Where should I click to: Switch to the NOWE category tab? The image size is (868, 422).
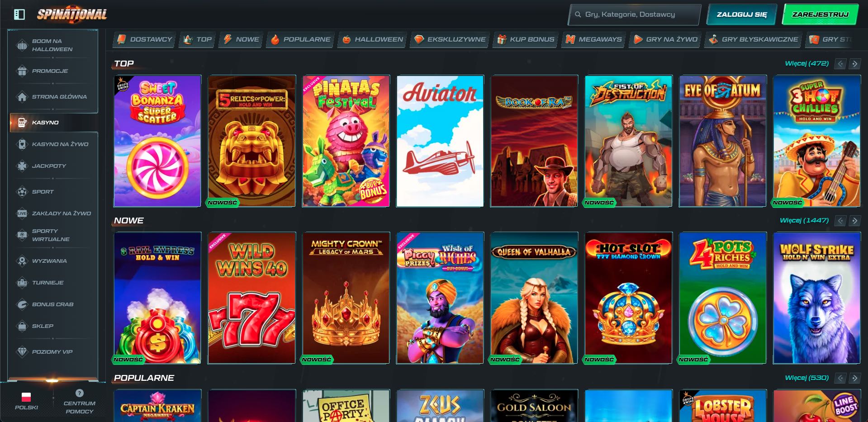point(240,39)
